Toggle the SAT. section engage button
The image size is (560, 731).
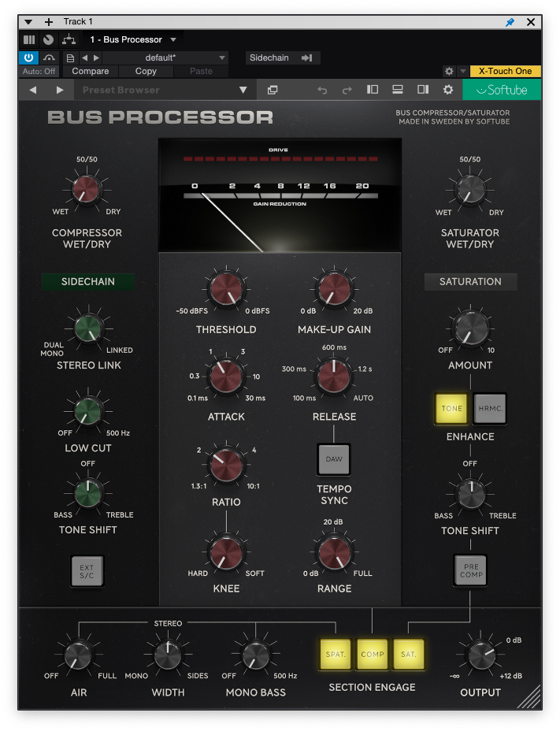[x=409, y=654]
